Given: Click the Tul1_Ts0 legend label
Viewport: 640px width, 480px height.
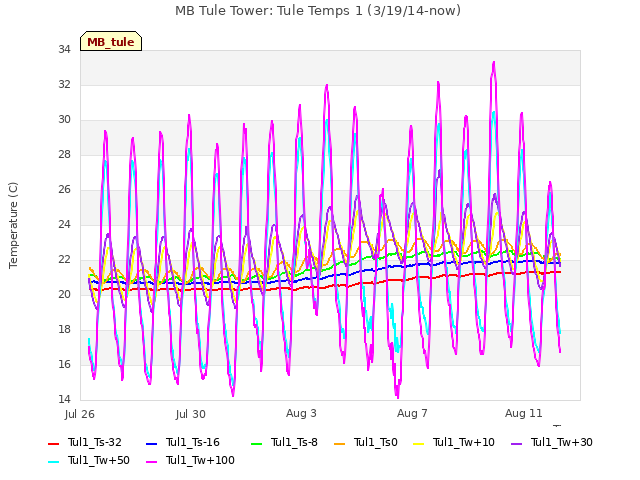Looking at the screenshot, I should tap(376, 442).
